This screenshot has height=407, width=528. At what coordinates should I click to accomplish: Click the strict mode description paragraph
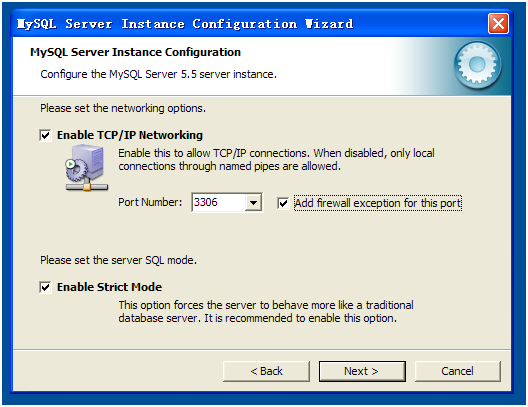[x=266, y=311]
